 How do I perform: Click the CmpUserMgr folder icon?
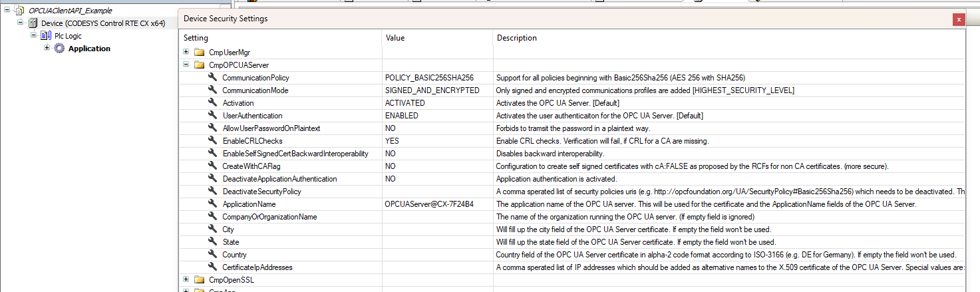point(199,53)
